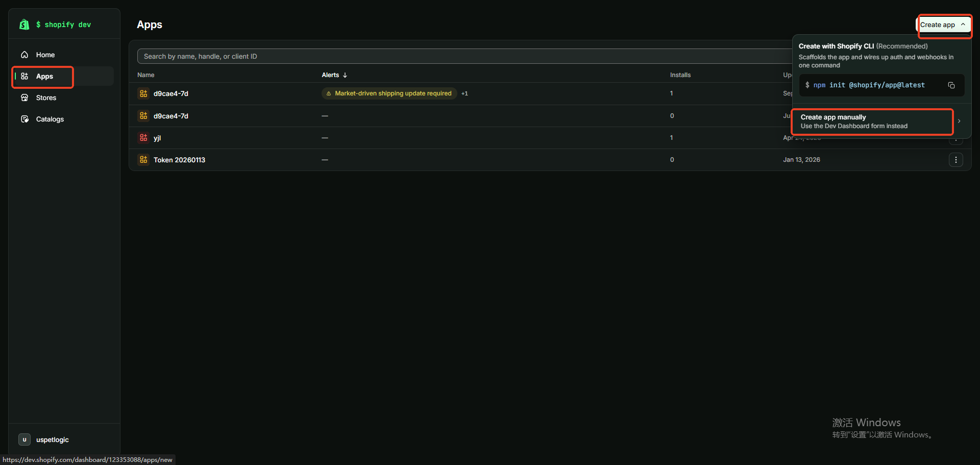The image size is (980, 465).
Task: Click the Shopify bag logo icon
Action: click(24, 25)
